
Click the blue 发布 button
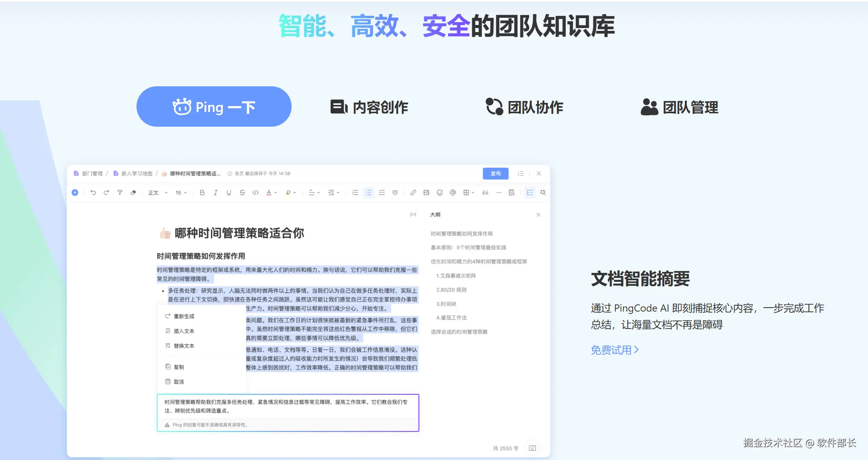[495, 173]
